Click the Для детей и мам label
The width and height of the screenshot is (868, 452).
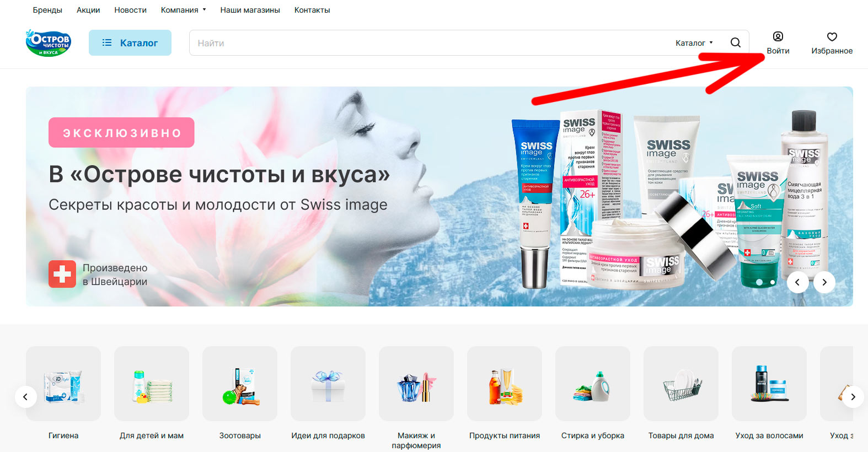(x=152, y=435)
